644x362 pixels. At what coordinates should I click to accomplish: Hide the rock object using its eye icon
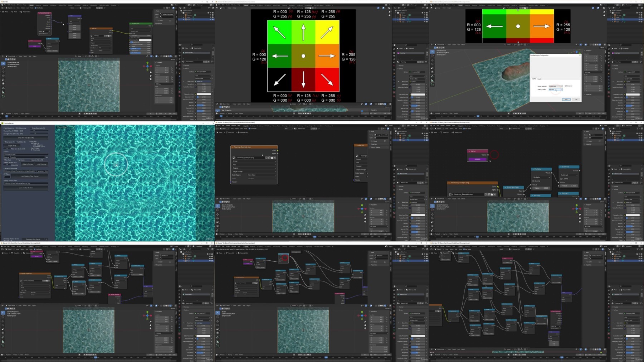click(x=639, y=21)
